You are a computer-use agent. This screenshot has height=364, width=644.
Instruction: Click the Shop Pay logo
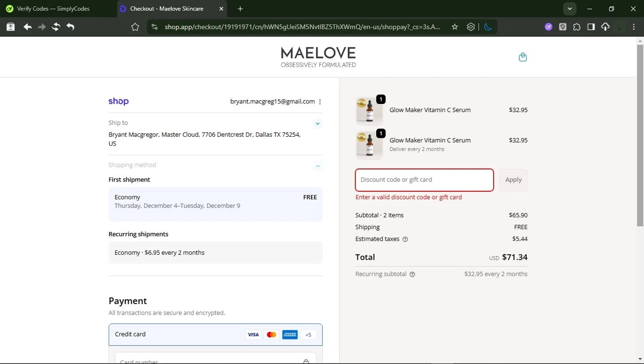[118, 101]
